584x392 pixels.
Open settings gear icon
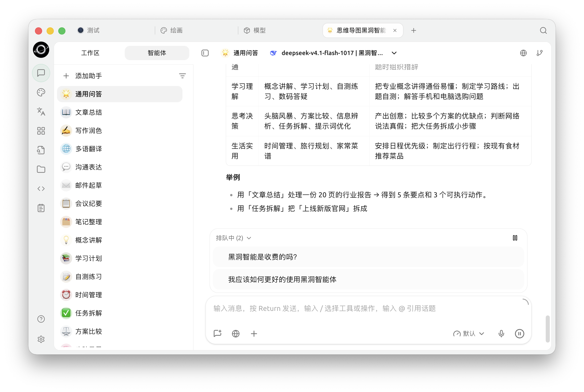[41, 339]
